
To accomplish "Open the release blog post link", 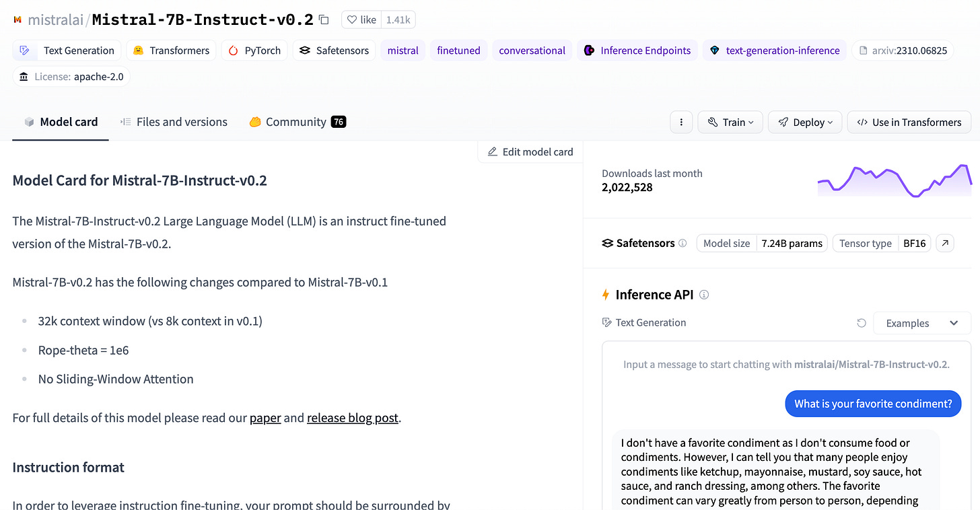I will click(x=353, y=418).
